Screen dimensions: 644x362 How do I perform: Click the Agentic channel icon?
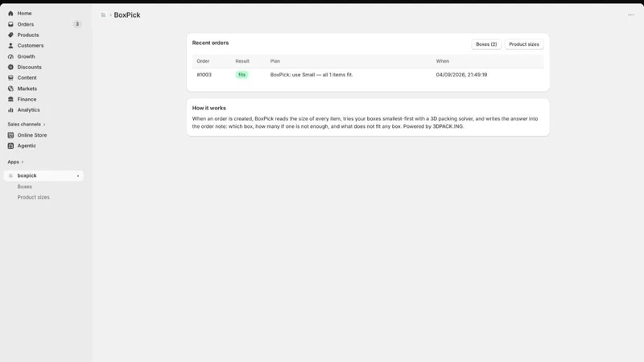pyautogui.click(x=10, y=146)
